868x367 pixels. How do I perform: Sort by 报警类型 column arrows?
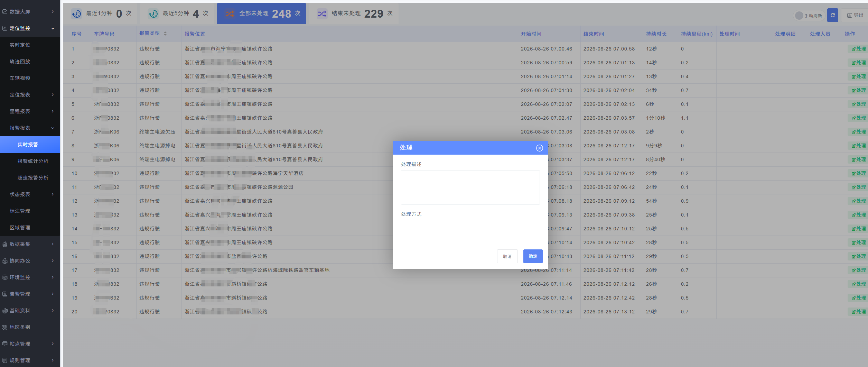click(165, 34)
